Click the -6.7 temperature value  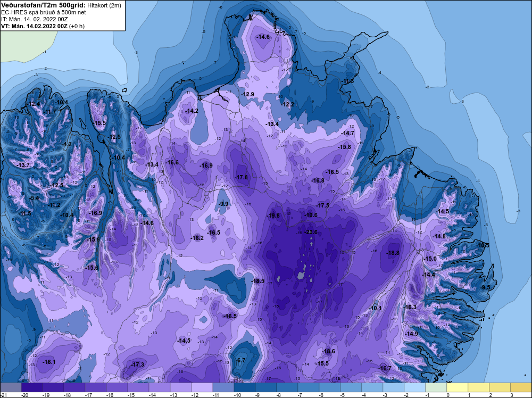[240, 360]
